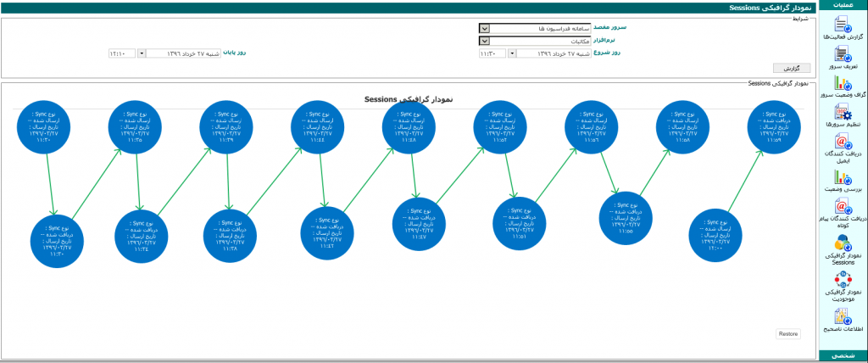Select the session node timed 11:58
The width and height of the screenshot is (868, 363).
682,127
